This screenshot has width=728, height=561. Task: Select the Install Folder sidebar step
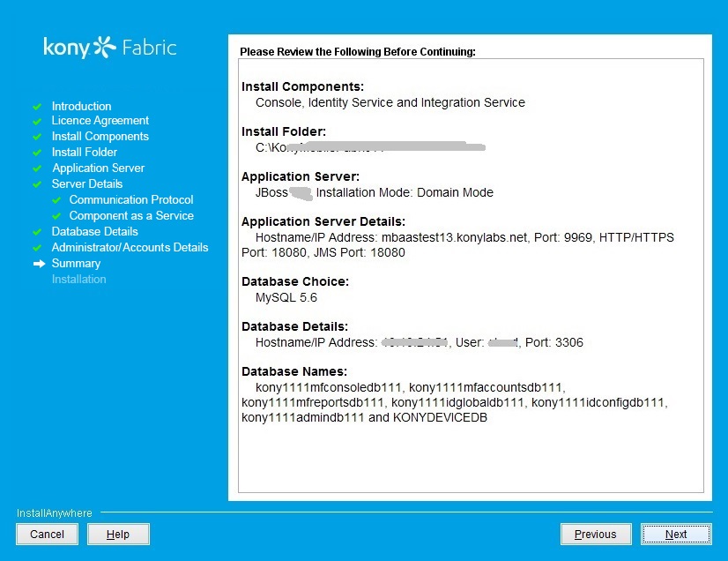point(84,152)
